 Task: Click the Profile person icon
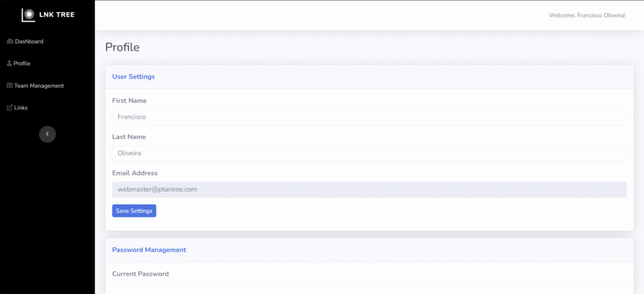[x=9, y=63]
